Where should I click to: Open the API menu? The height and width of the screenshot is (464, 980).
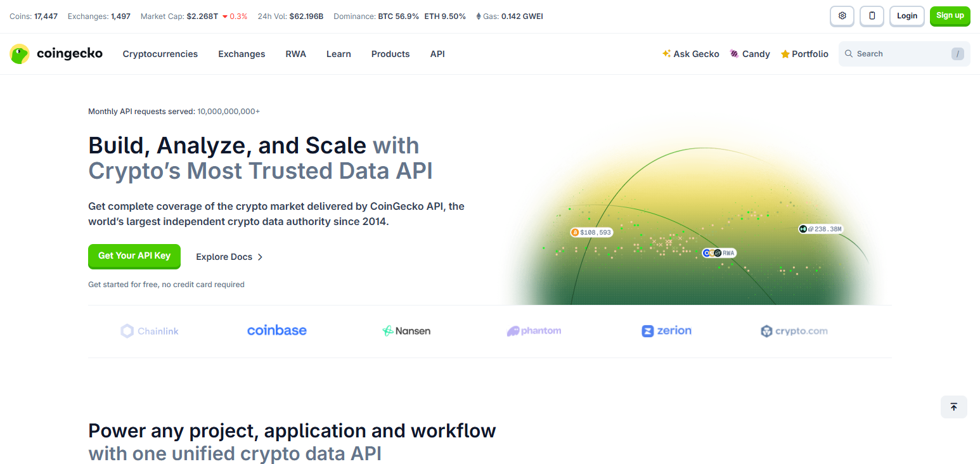[x=437, y=54]
